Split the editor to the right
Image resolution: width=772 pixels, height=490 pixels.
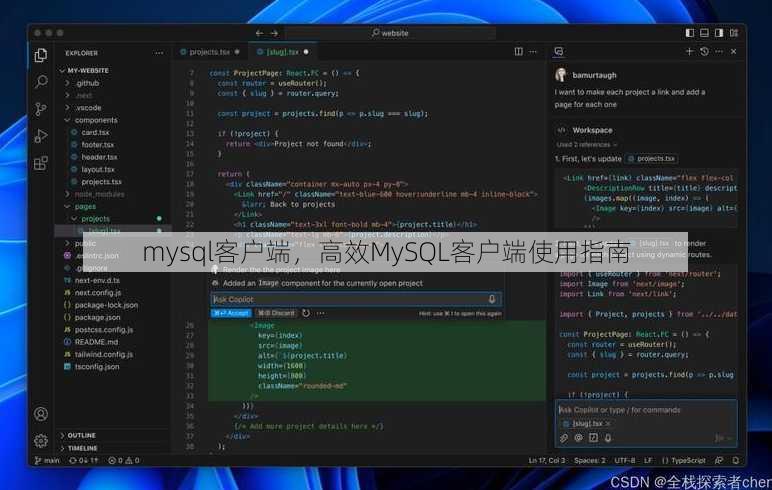click(x=518, y=51)
